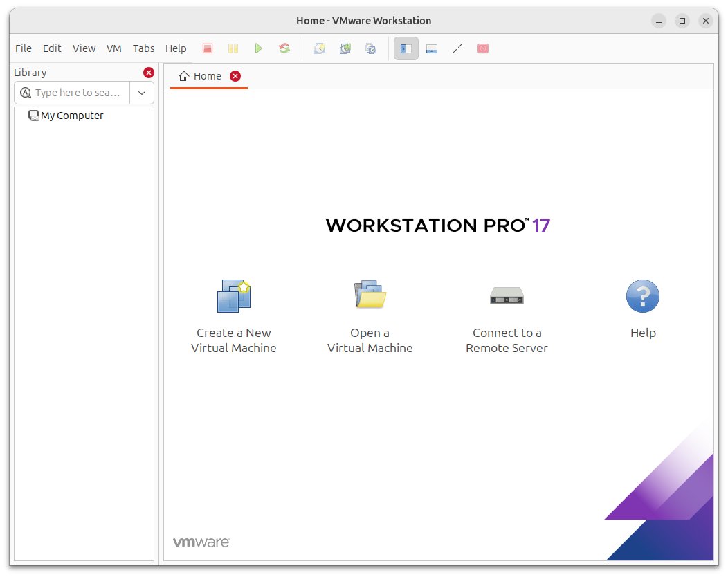Select My Computer in the Library
Screen dimensions: 728x577
(71, 116)
